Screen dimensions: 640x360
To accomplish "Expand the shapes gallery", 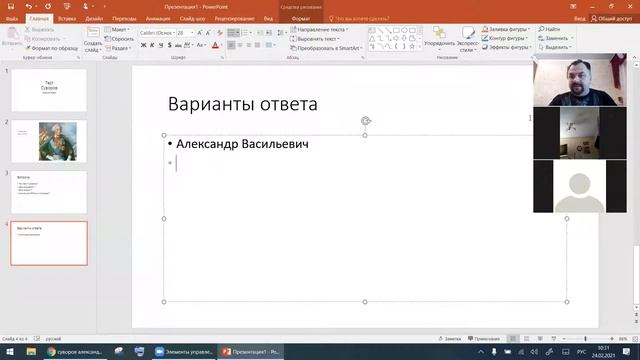I will (420, 47).
